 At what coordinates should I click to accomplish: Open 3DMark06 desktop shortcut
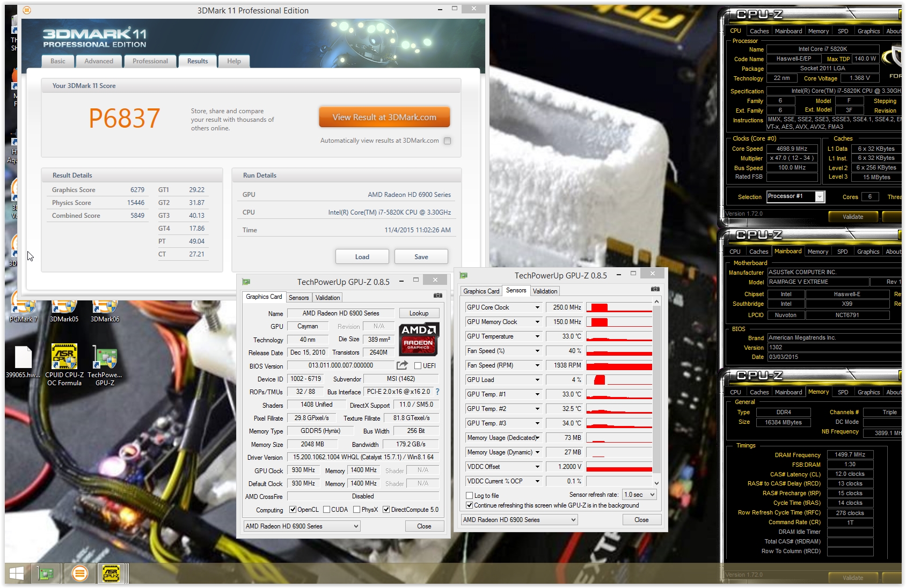point(105,310)
